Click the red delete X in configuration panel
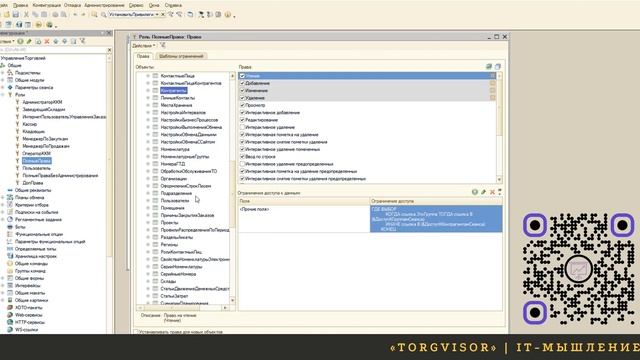Image resolution: width=640 pixels, height=360 pixels. (47, 41)
